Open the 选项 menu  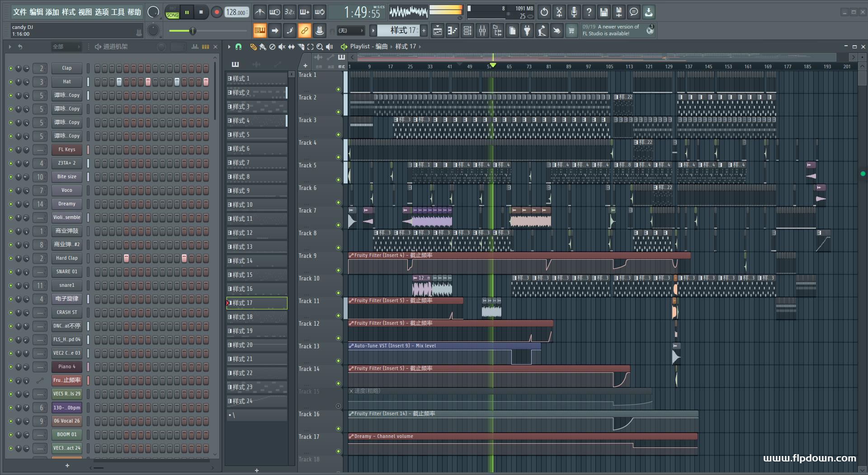click(102, 12)
